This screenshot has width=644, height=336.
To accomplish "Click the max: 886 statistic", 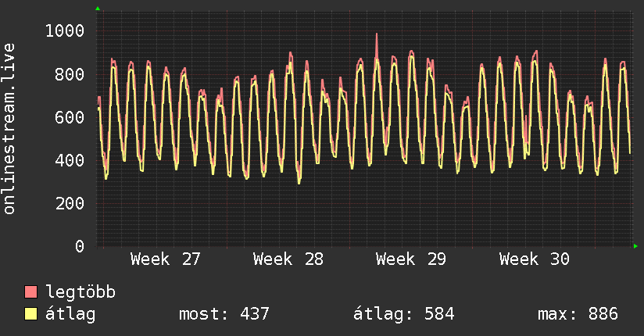I will [578, 314].
